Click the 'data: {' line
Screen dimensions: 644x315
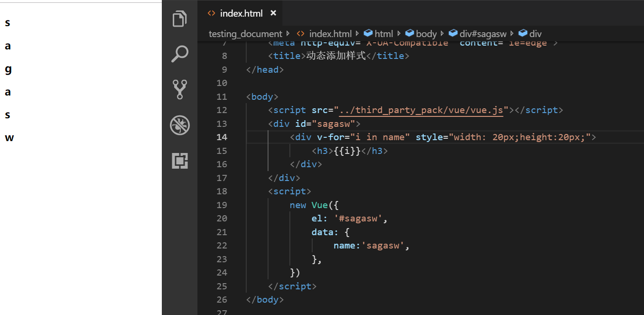331,232
